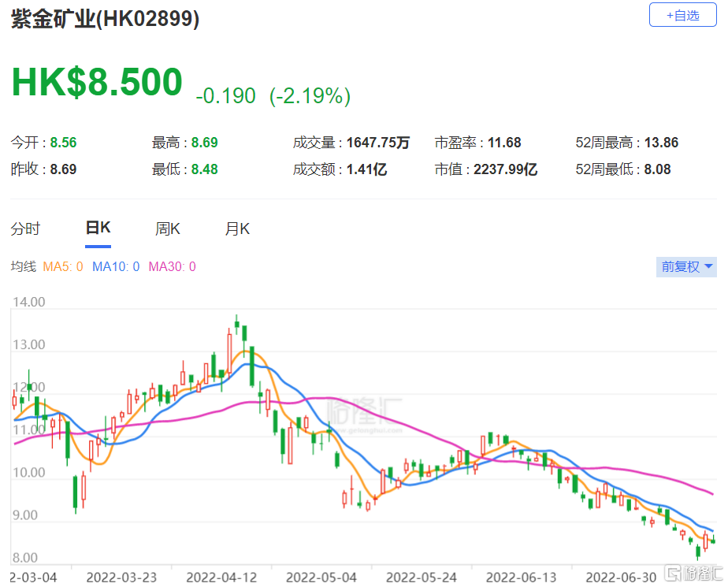
Task: Click the 市盈率 value 11.68
Action: [x=504, y=143]
